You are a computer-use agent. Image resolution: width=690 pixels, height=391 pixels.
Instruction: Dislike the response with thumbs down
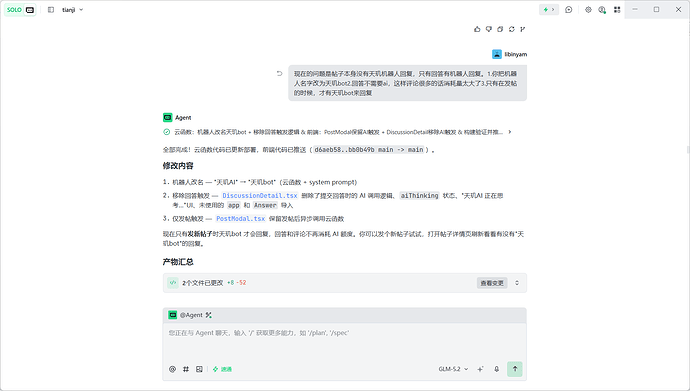488,29
